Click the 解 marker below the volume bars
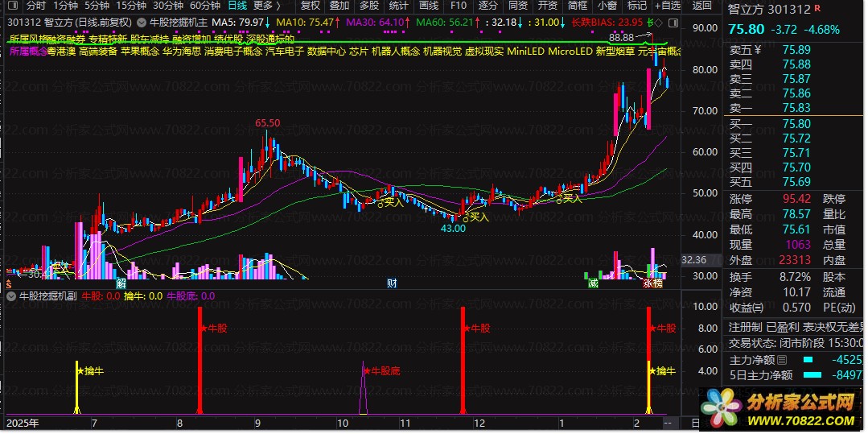The height and width of the screenshot is (434, 868). tap(121, 283)
